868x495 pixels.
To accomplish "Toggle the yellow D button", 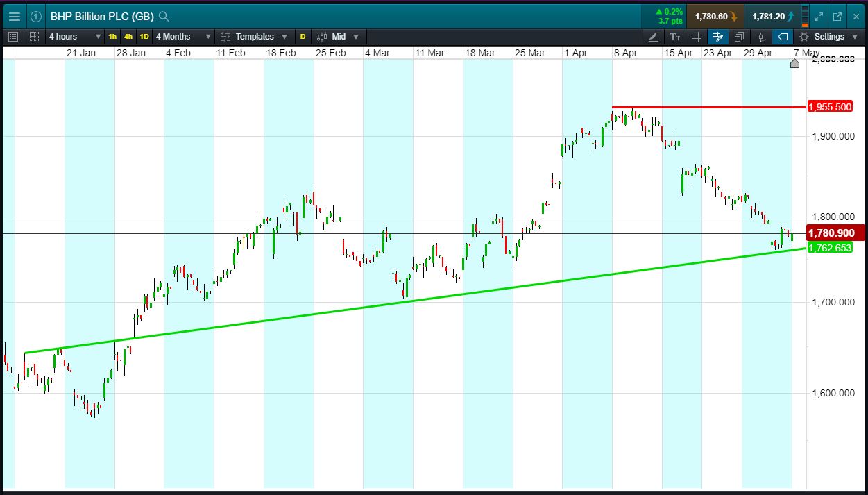I will (303, 37).
